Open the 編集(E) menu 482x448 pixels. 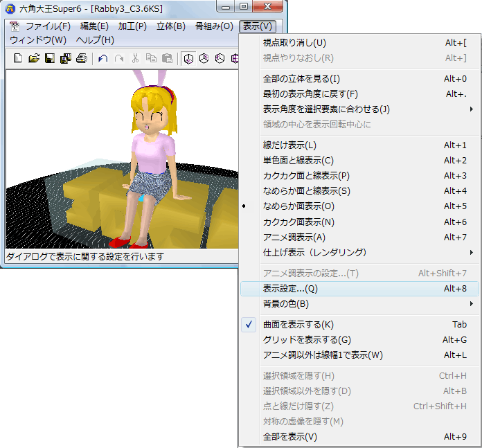[x=94, y=26]
